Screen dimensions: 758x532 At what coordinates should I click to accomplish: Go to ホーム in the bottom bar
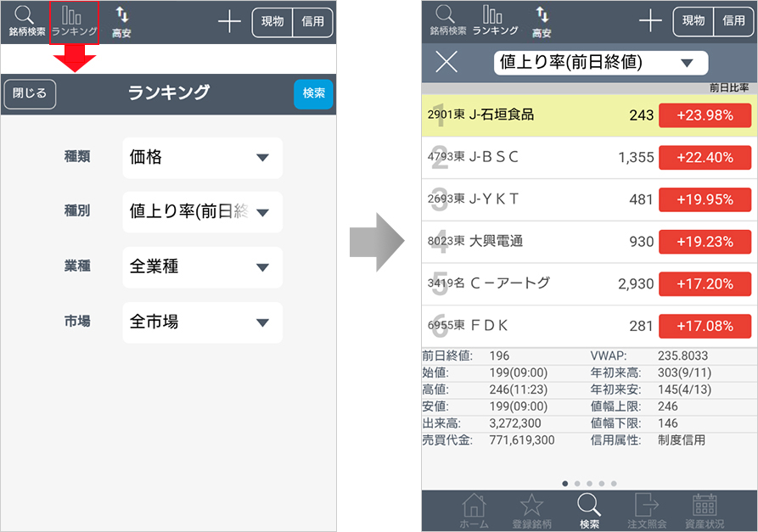pos(474,510)
